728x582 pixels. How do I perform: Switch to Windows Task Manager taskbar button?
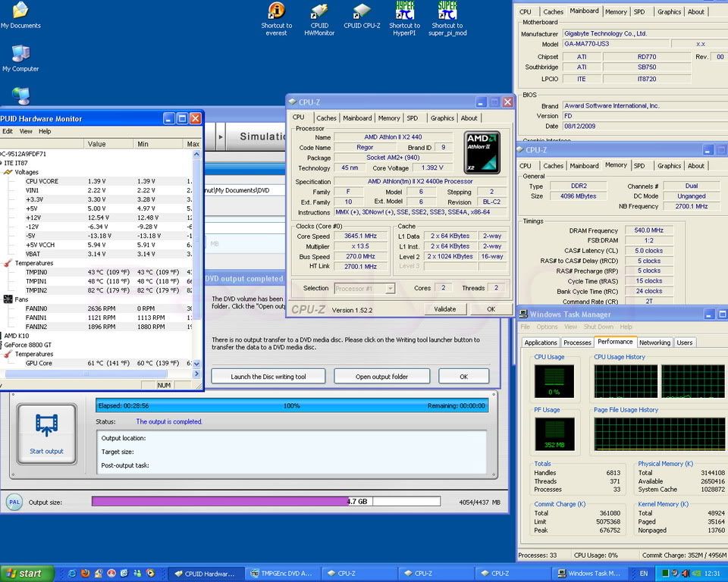coord(590,574)
